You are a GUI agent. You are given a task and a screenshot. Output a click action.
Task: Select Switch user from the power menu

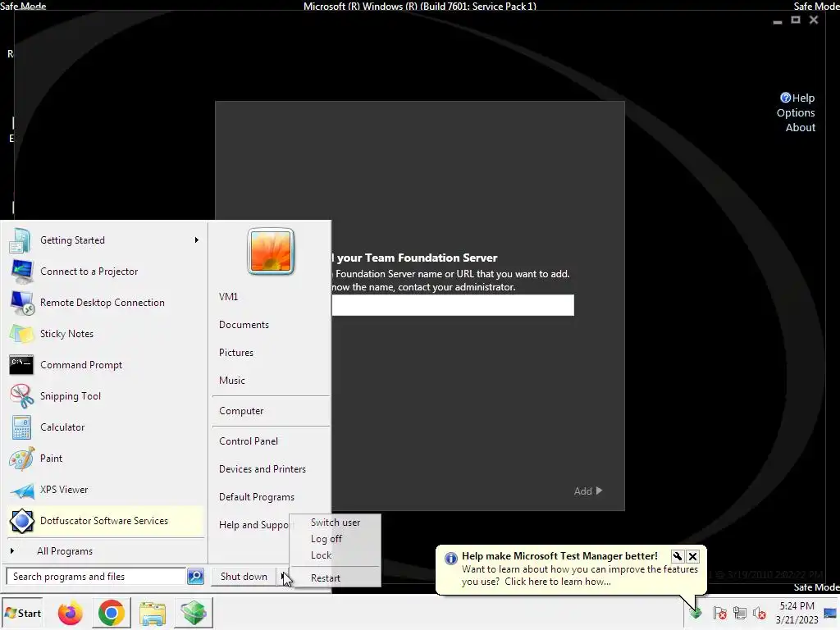[x=336, y=523]
